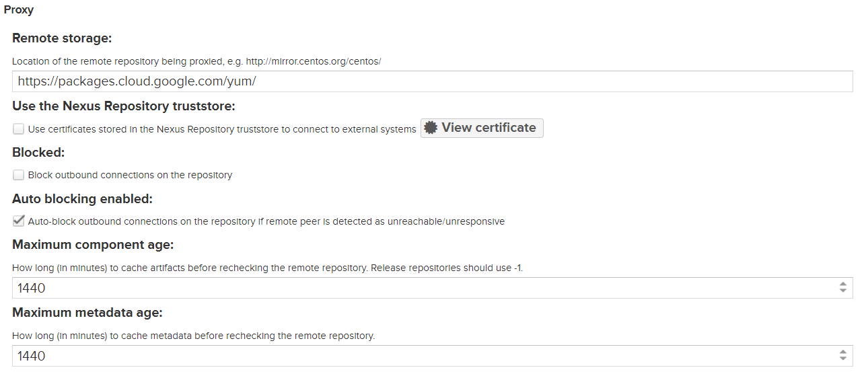Tick the Block outbound connections checkbox

pos(18,175)
